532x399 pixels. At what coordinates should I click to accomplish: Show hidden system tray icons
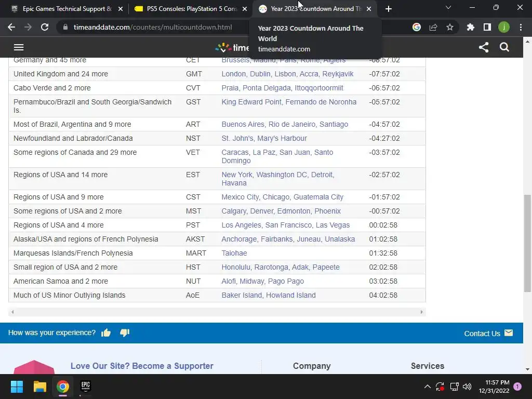[428, 387]
